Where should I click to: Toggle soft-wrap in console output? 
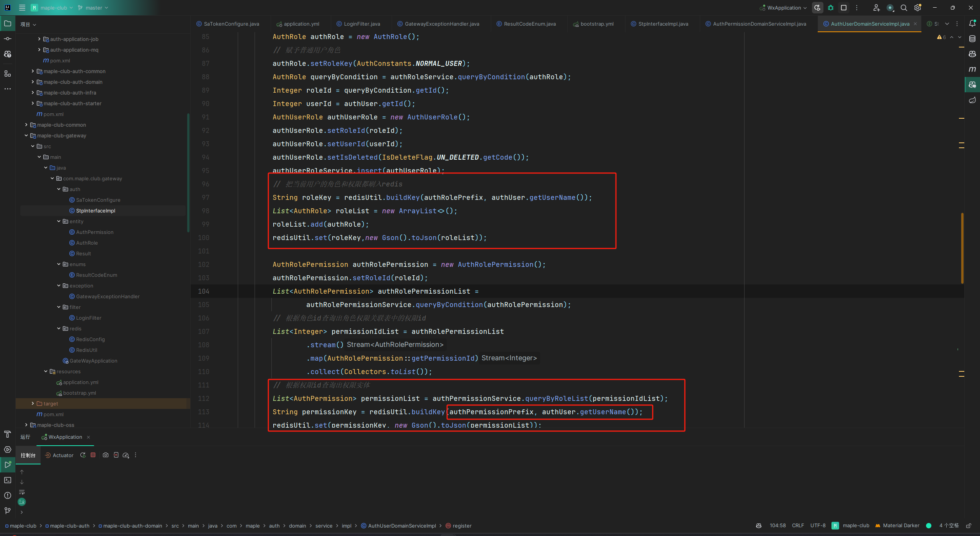pos(22,492)
